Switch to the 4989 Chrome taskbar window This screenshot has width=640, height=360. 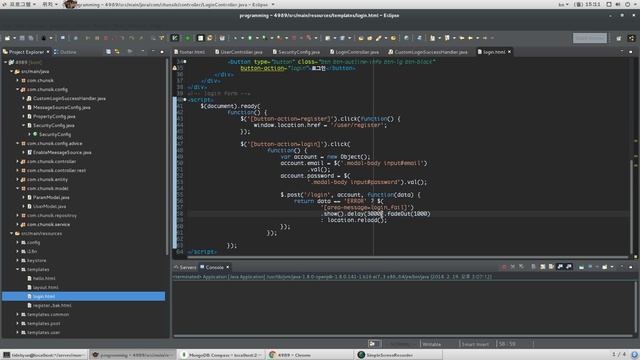[309, 355]
